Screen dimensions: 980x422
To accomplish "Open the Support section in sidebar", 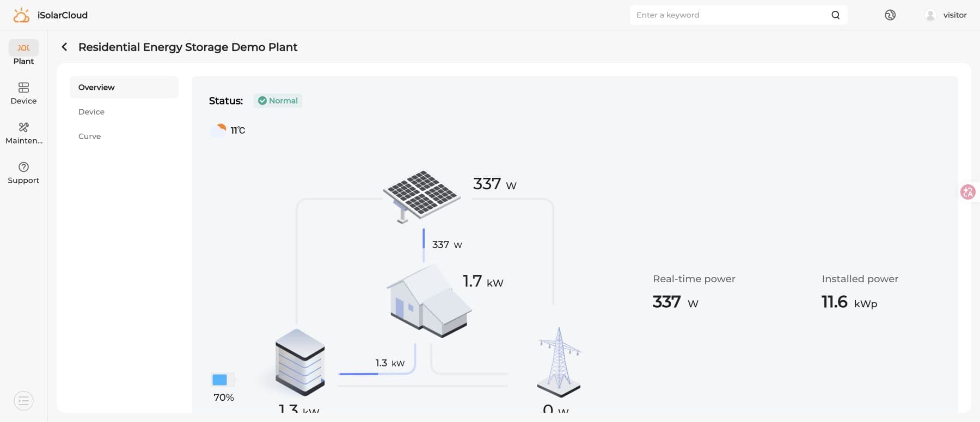I will click(23, 173).
